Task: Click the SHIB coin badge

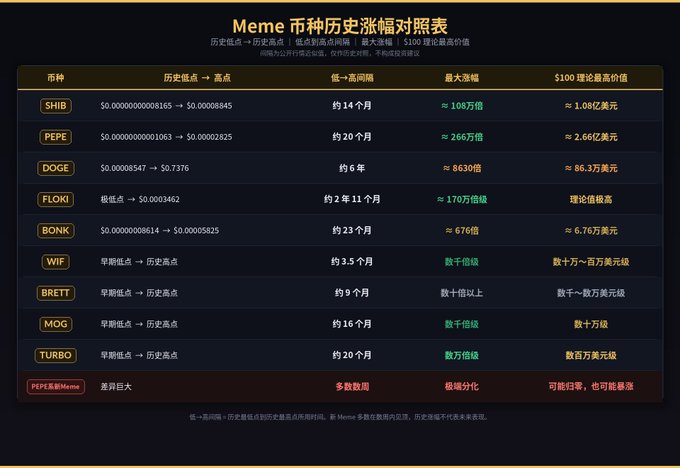Action: [x=56, y=106]
